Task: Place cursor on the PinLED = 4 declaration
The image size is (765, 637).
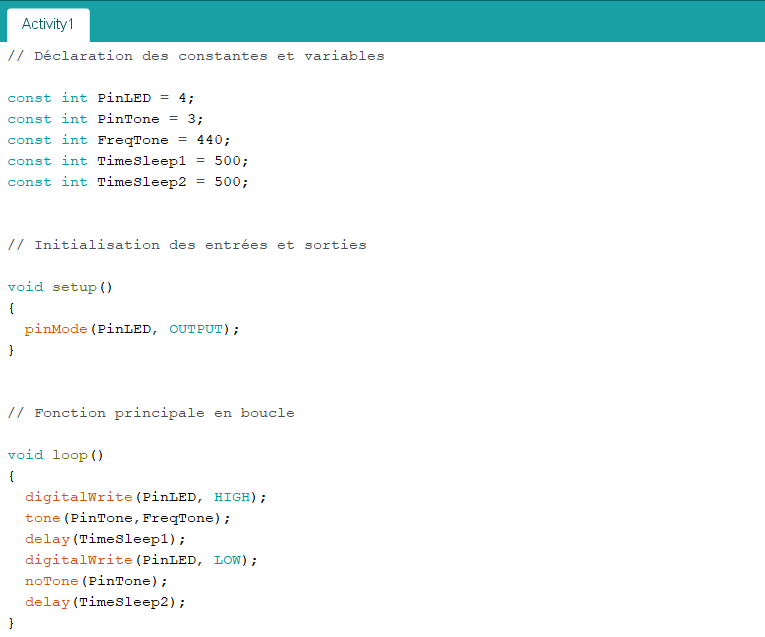Action: pos(101,98)
